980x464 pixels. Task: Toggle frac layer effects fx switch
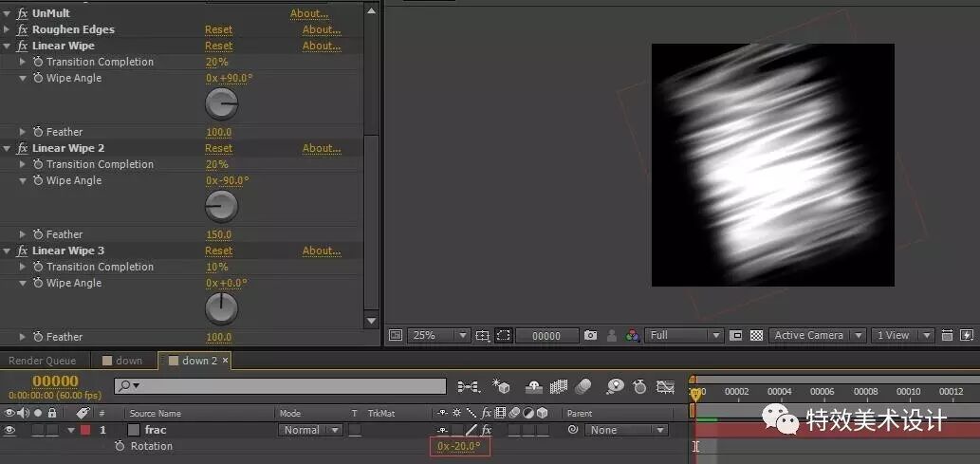pos(487,430)
